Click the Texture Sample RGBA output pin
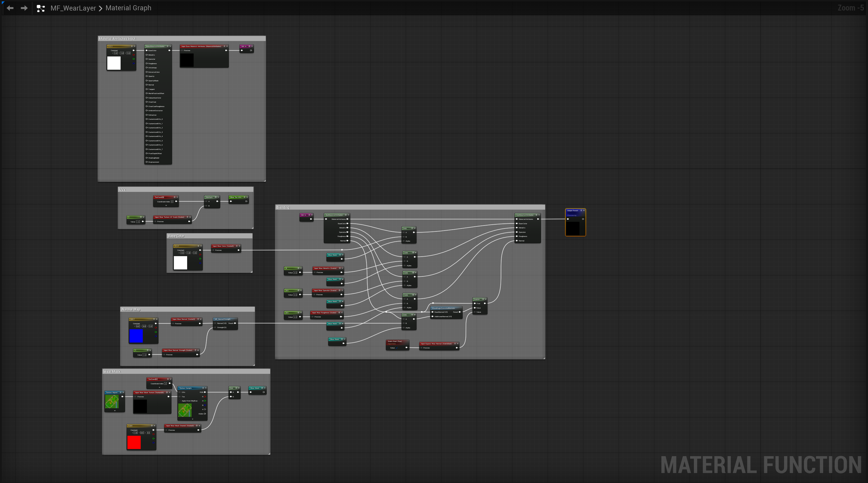This screenshot has width=868, height=483. (x=205, y=414)
